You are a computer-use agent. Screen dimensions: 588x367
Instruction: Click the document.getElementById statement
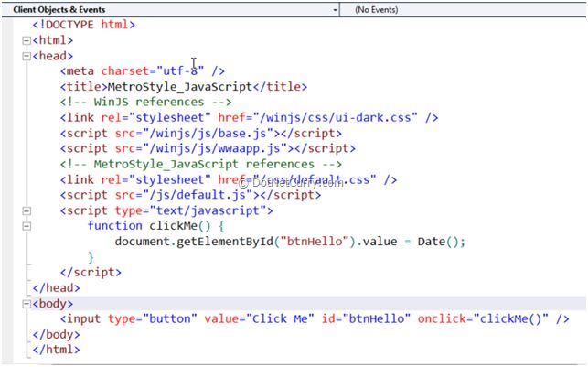pyautogui.click(x=290, y=242)
